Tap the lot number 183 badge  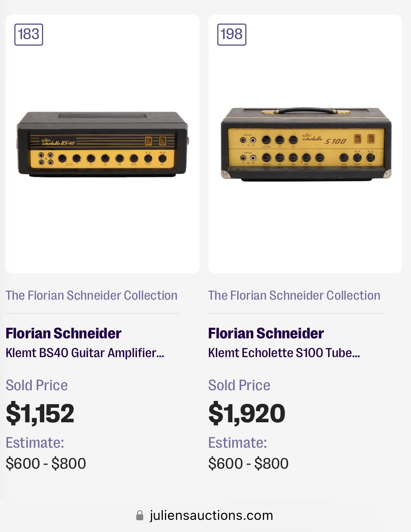29,35
